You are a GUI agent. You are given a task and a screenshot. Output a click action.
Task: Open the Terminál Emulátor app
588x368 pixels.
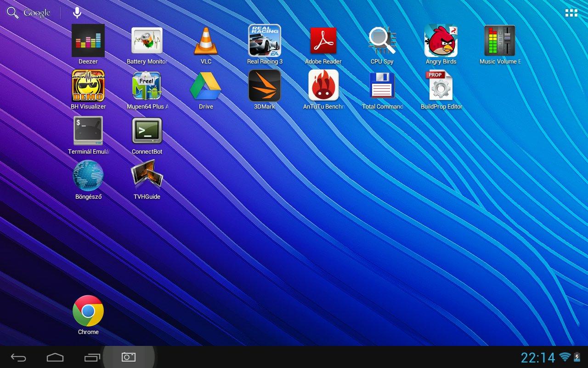[88, 134]
